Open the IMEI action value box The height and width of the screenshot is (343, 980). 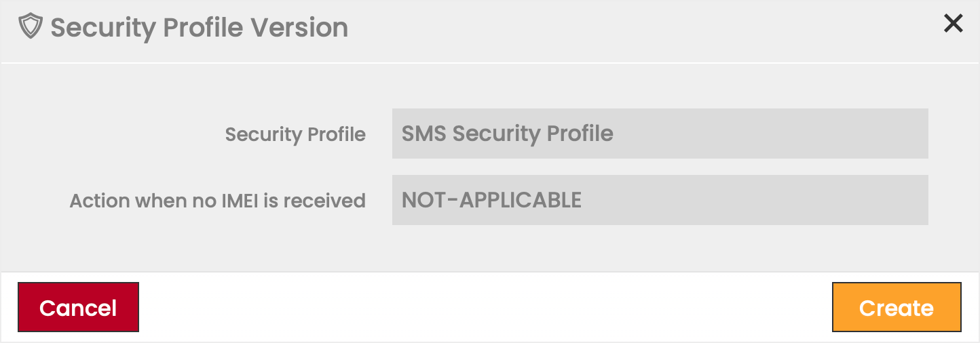[x=660, y=200]
